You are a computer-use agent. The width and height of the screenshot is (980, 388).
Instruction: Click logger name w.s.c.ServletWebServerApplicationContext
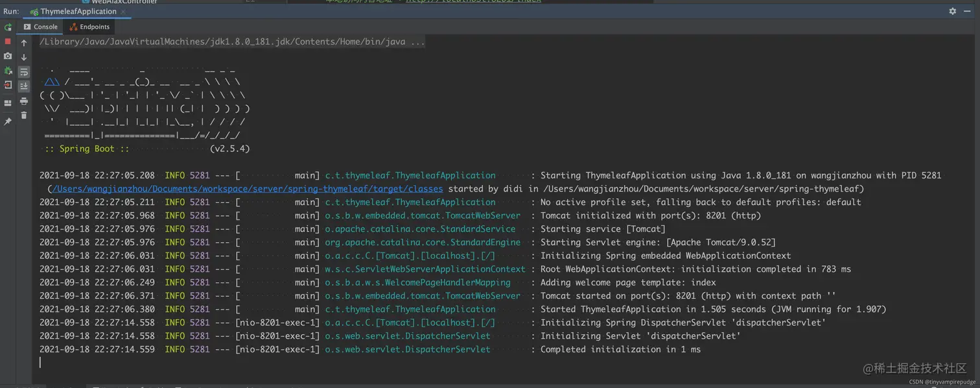click(x=425, y=269)
